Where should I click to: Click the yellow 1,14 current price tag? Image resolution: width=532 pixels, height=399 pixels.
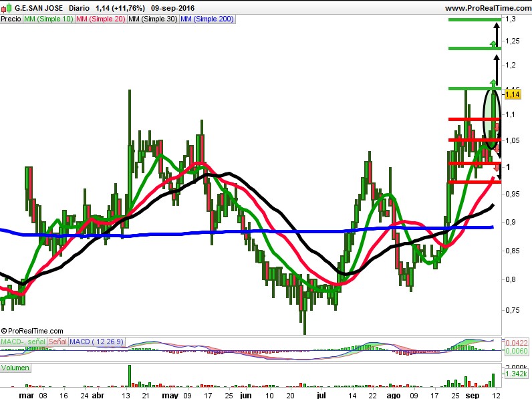pos(513,94)
